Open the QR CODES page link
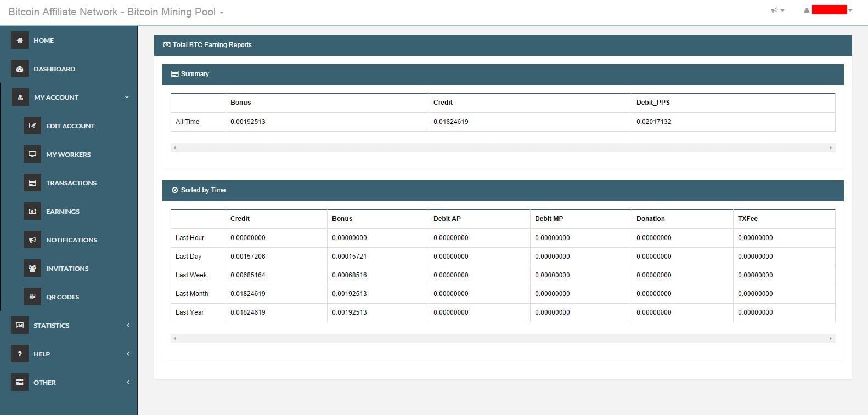The image size is (868, 415). pos(63,297)
